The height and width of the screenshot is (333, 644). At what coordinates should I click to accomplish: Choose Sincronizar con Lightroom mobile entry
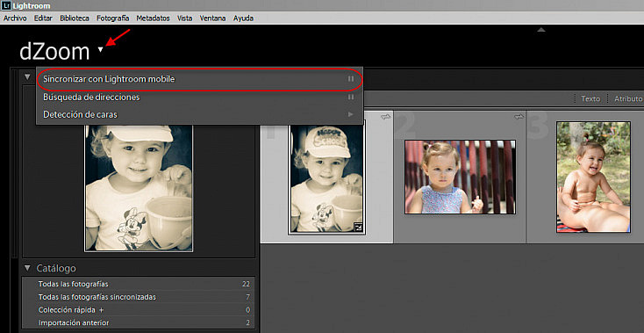coord(200,79)
